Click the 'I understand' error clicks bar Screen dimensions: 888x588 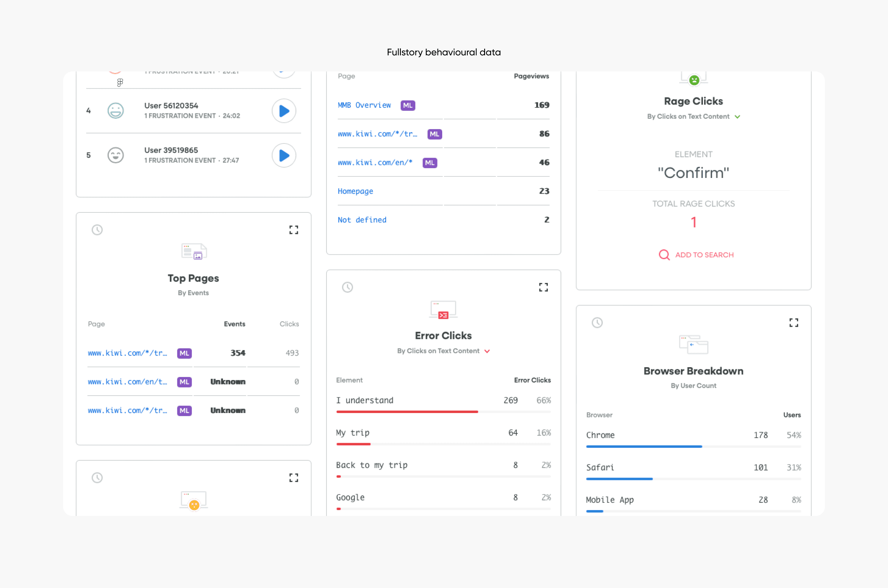coord(407,412)
